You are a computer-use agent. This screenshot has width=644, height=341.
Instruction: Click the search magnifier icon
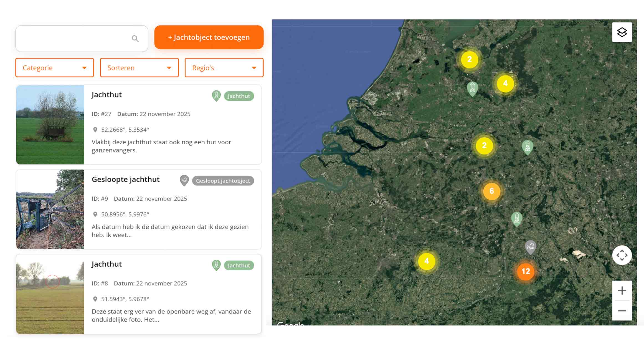click(135, 39)
